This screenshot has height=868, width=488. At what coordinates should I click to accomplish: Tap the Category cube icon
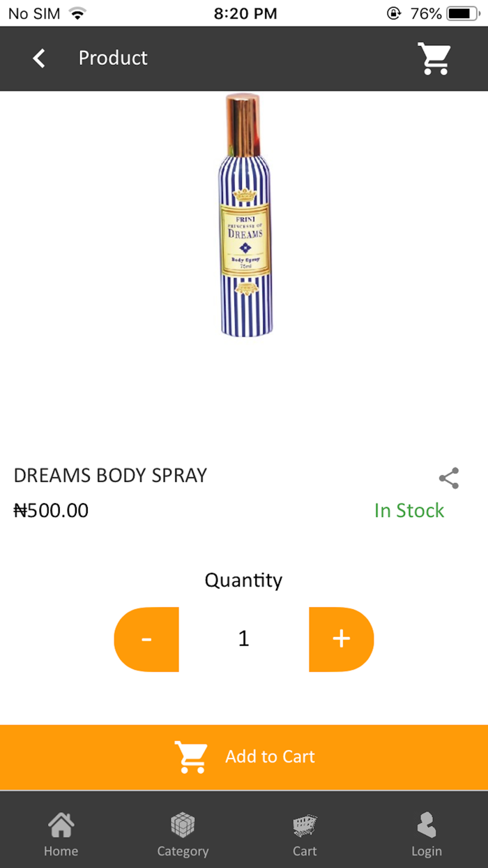pos(183,826)
